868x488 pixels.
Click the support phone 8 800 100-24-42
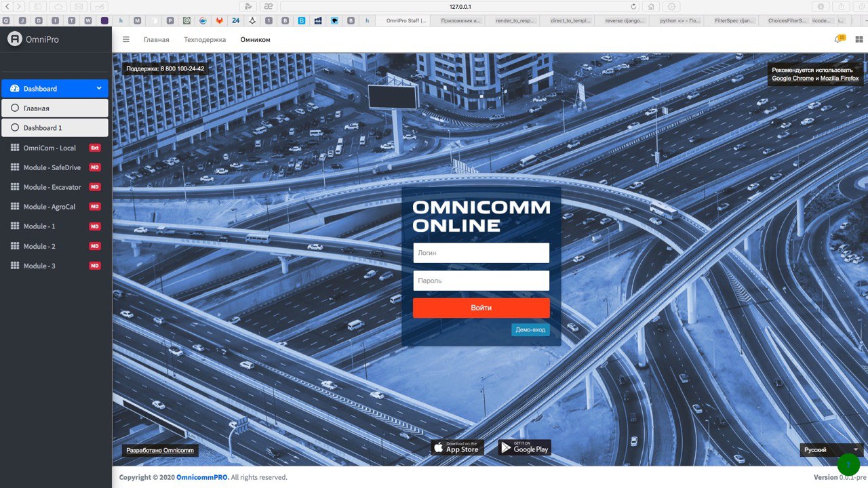click(x=182, y=68)
